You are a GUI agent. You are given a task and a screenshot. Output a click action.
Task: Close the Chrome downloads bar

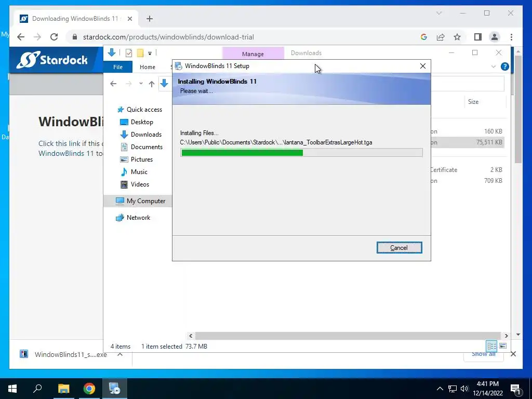click(x=513, y=354)
